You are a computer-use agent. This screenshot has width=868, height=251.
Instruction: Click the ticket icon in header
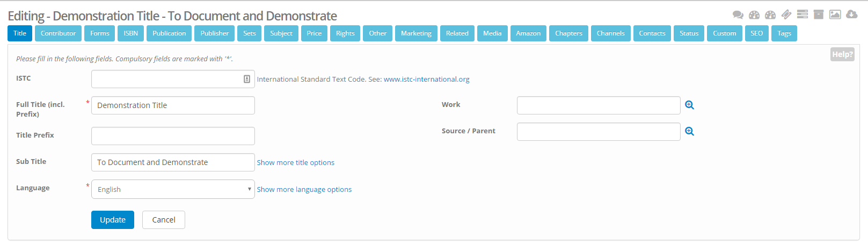coord(786,15)
